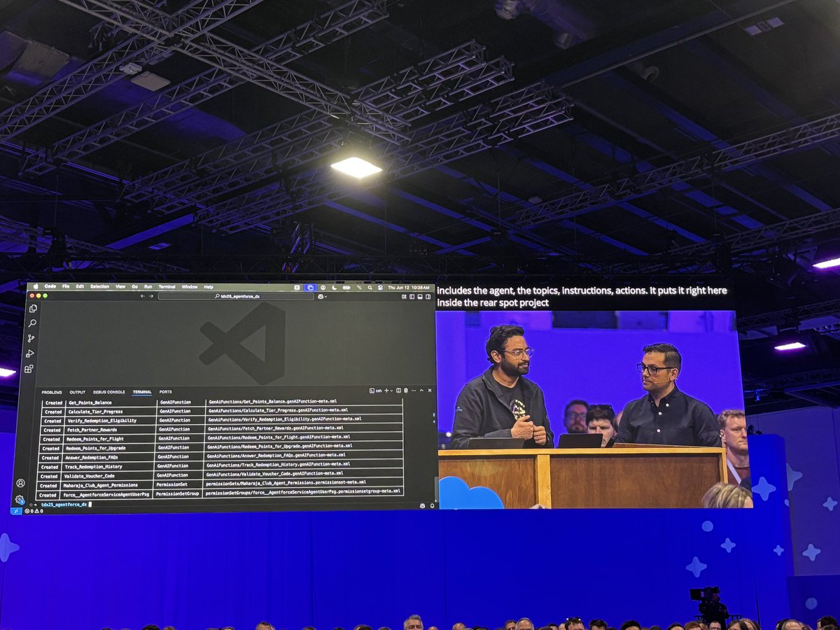The image size is (840, 630).
Task: Maximize the panel with the chevron up
Action: pyautogui.click(x=421, y=390)
